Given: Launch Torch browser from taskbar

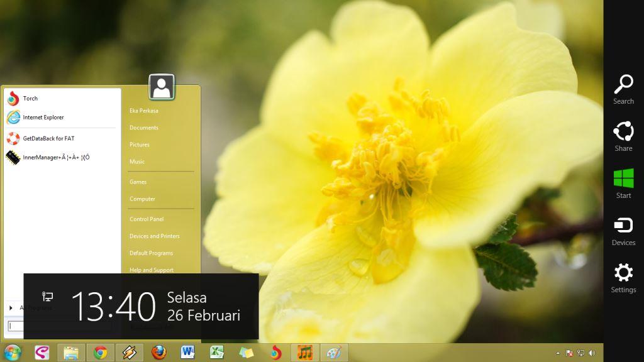Looking at the screenshot, I should pos(275,353).
